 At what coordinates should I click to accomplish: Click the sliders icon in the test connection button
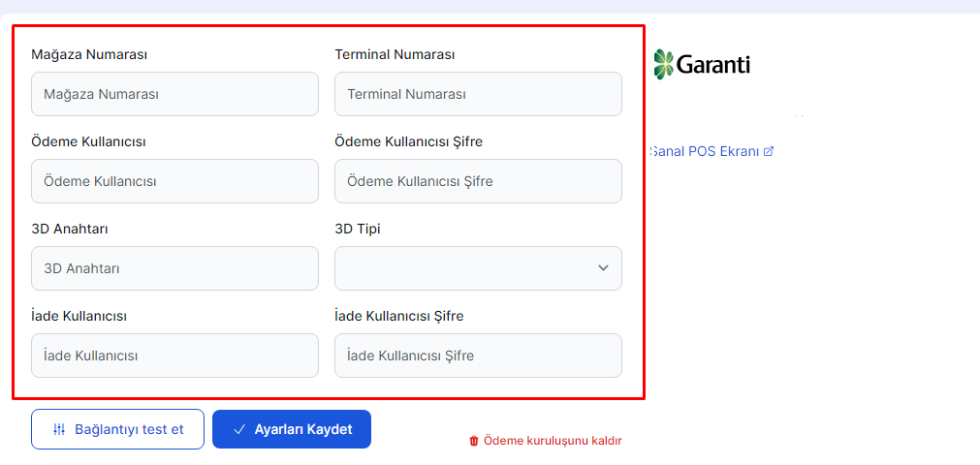click(x=59, y=429)
